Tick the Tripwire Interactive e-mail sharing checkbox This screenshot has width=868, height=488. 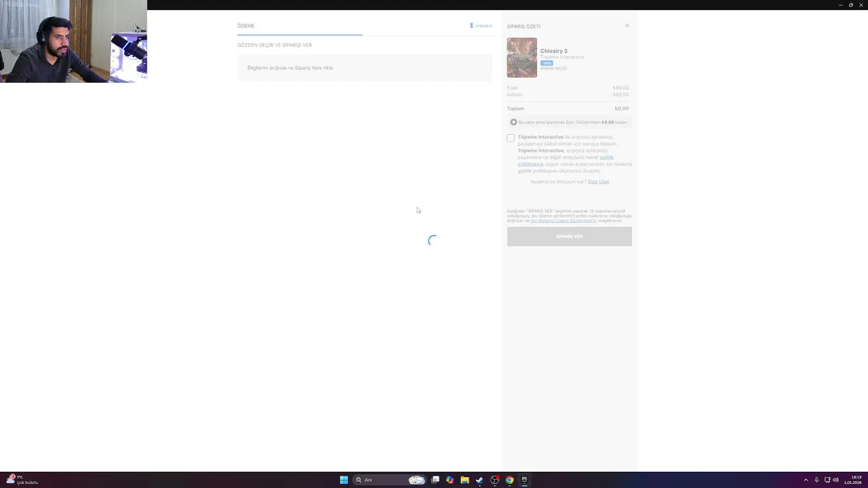[x=511, y=138]
